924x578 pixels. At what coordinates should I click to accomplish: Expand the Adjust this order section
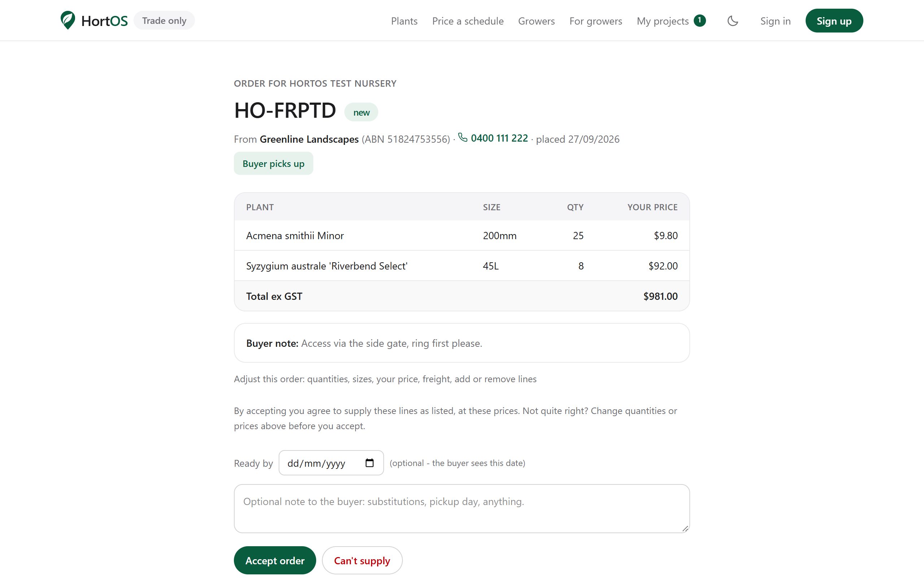tap(385, 379)
